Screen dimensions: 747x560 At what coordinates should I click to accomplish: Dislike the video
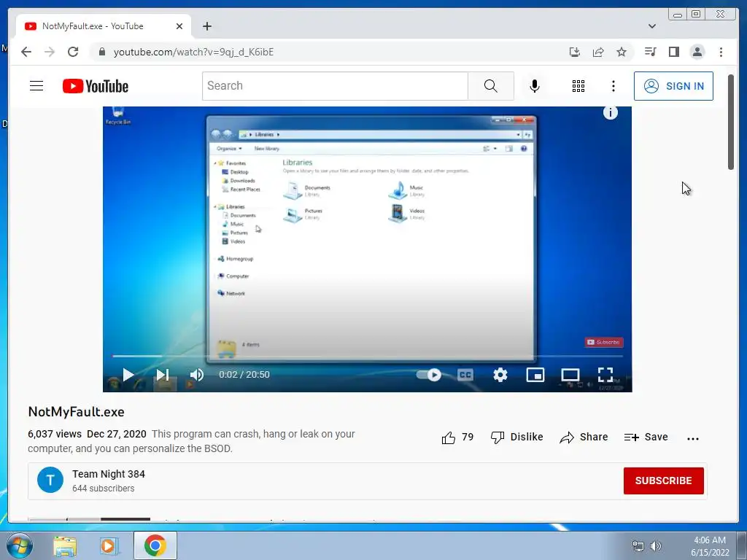coord(517,437)
